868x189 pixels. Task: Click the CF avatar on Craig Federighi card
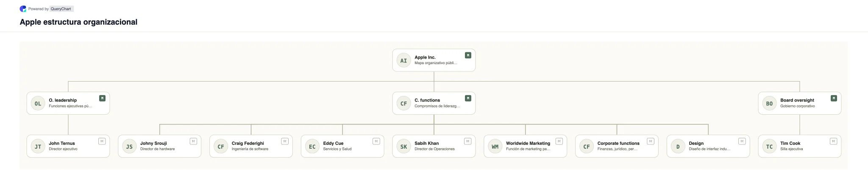(221, 147)
